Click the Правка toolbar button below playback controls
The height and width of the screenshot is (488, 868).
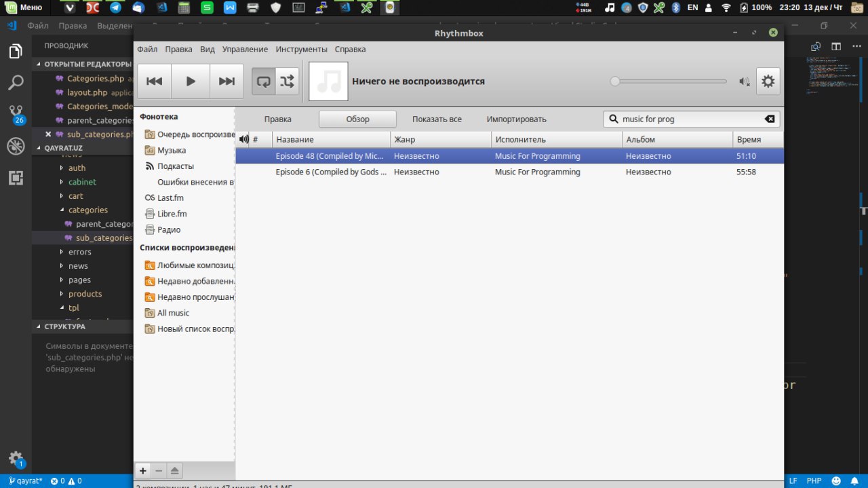click(278, 119)
